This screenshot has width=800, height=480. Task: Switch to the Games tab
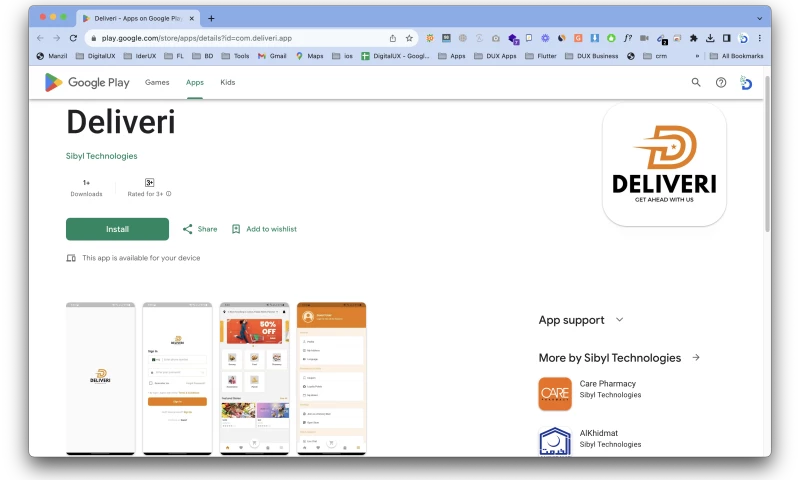click(157, 82)
